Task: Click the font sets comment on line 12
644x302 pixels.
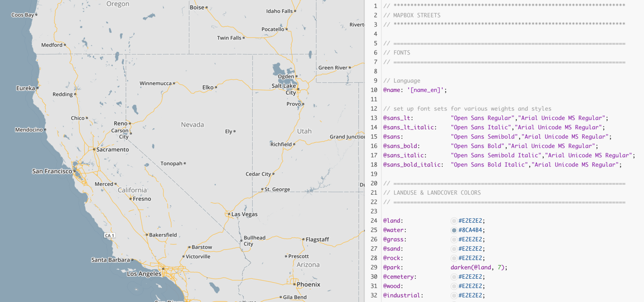Action: pyautogui.click(x=467, y=109)
